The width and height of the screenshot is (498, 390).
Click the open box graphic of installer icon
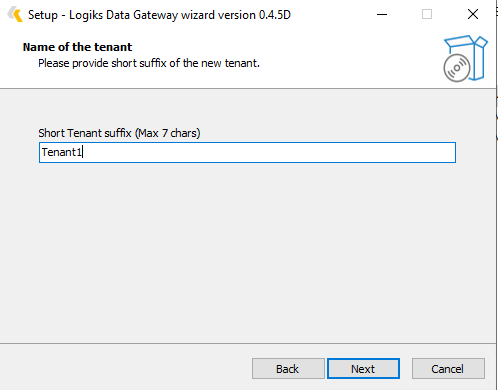click(x=470, y=57)
